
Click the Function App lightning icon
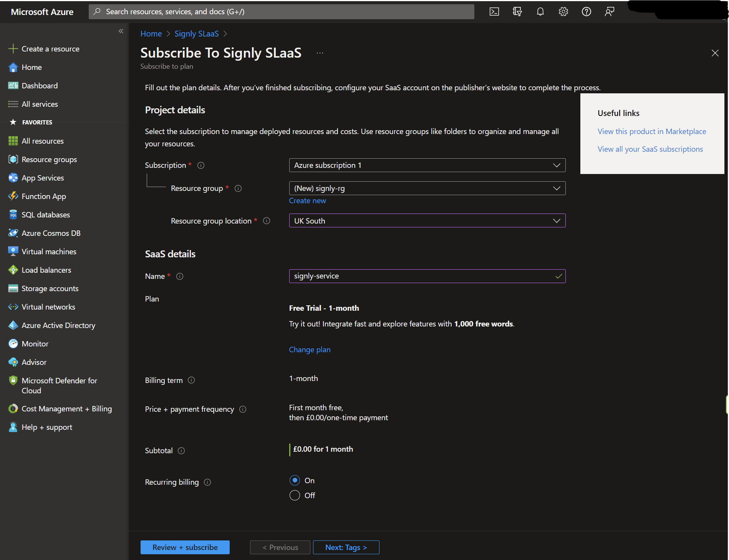(13, 196)
